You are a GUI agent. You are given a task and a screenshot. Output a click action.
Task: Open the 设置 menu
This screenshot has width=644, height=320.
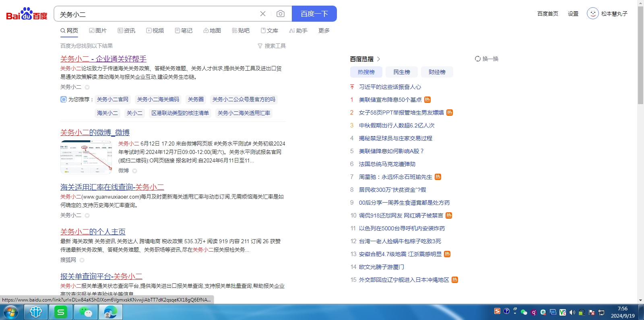coord(573,14)
